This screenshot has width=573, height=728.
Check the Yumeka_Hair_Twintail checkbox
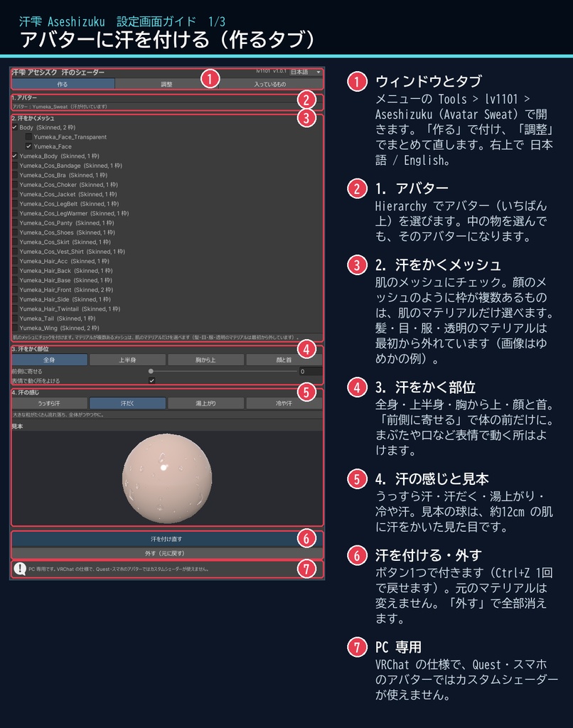15,309
